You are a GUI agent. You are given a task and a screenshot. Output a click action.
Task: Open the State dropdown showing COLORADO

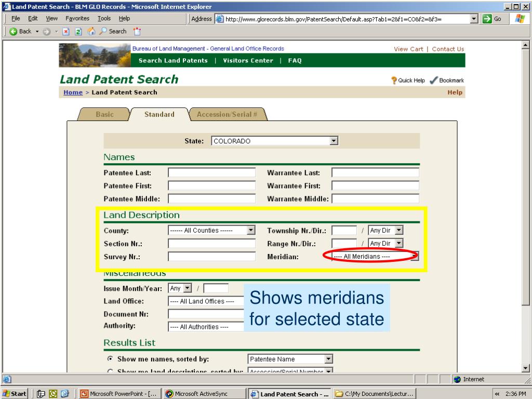274,141
